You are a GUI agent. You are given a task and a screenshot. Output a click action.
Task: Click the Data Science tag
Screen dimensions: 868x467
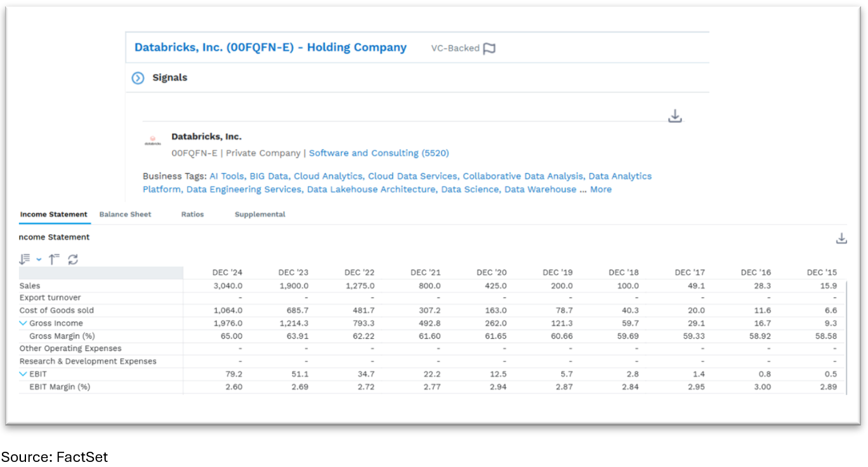(x=470, y=190)
